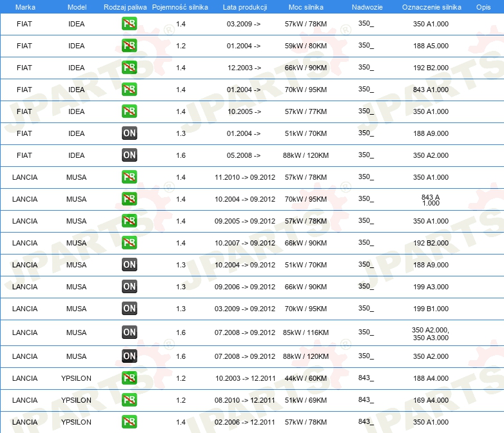Click the Moc silnika column header
Image resolution: width=504 pixels, height=433 pixels.
tap(306, 7)
